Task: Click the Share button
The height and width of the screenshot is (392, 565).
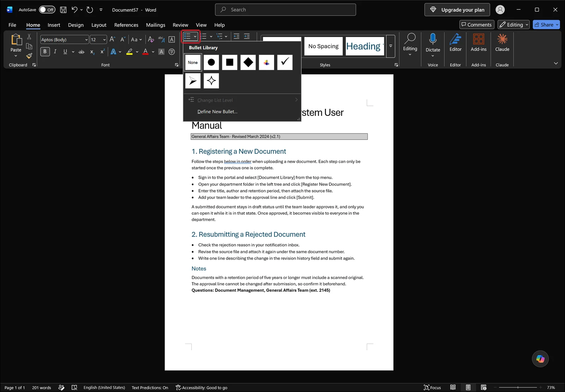Action: click(x=546, y=25)
